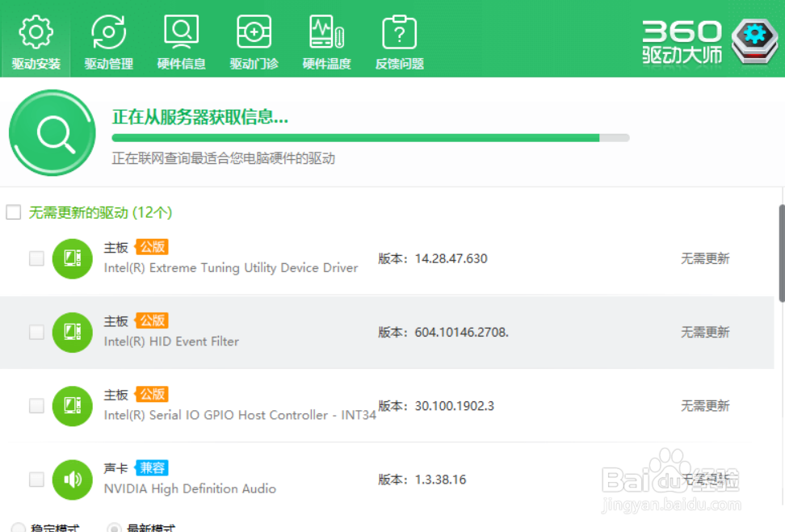
Task: Click the 兼容 tag on NVIDIA Audio row
Action: tap(152, 467)
